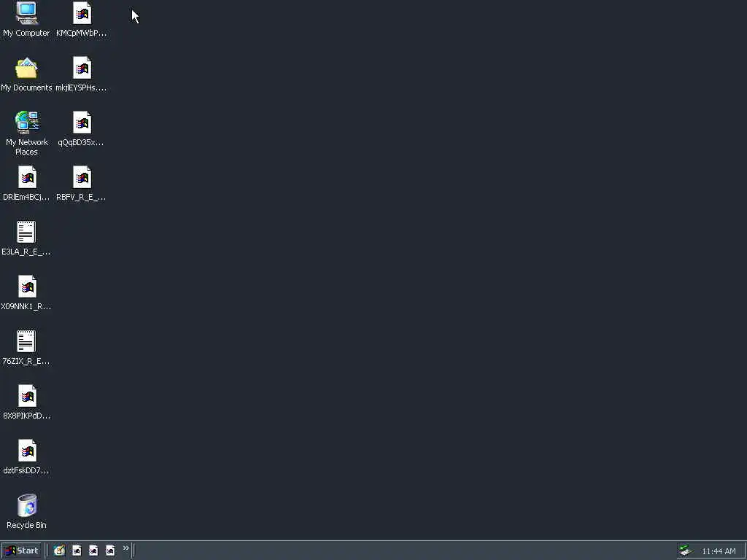Open the Start menu
The image size is (747, 560).
point(21,551)
